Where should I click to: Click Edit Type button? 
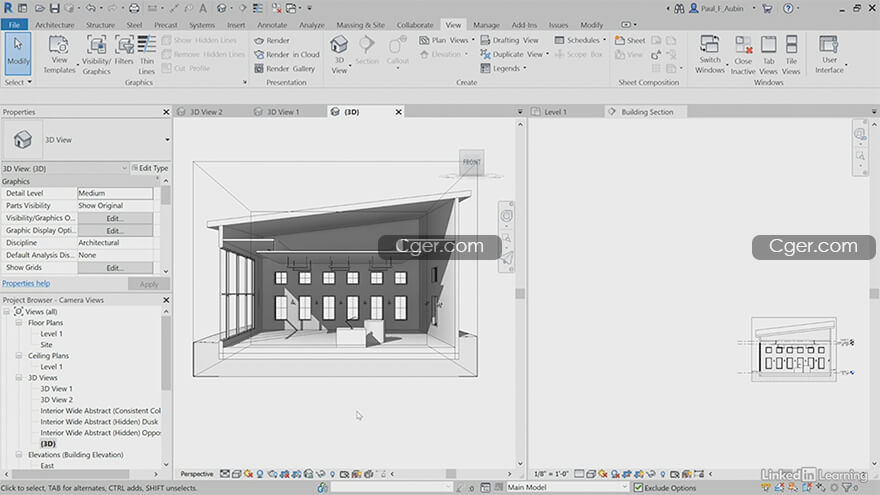click(x=150, y=168)
